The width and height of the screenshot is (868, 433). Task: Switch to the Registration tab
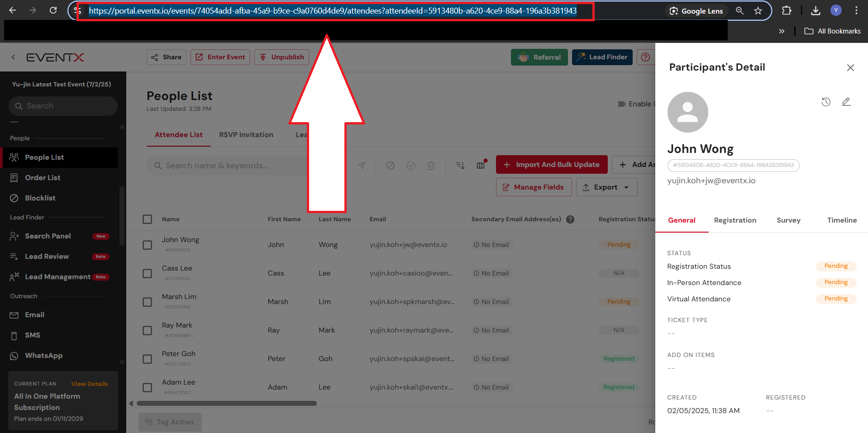click(x=735, y=220)
